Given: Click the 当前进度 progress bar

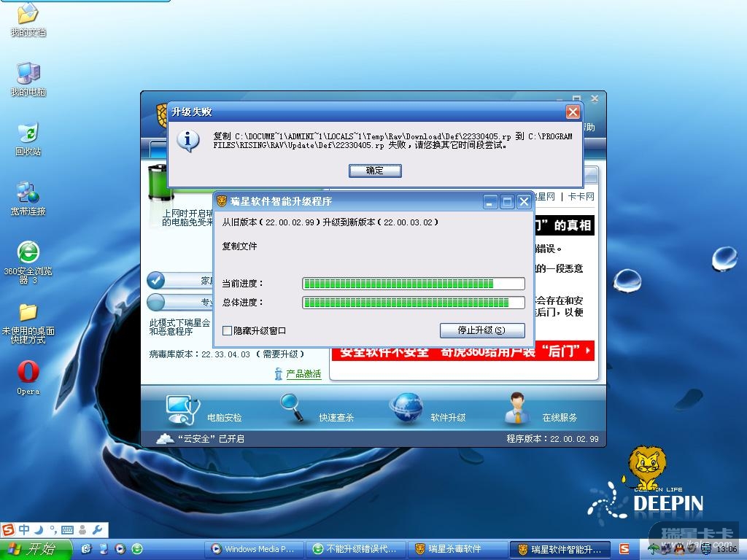Looking at the screenshot, I should 414,284.
